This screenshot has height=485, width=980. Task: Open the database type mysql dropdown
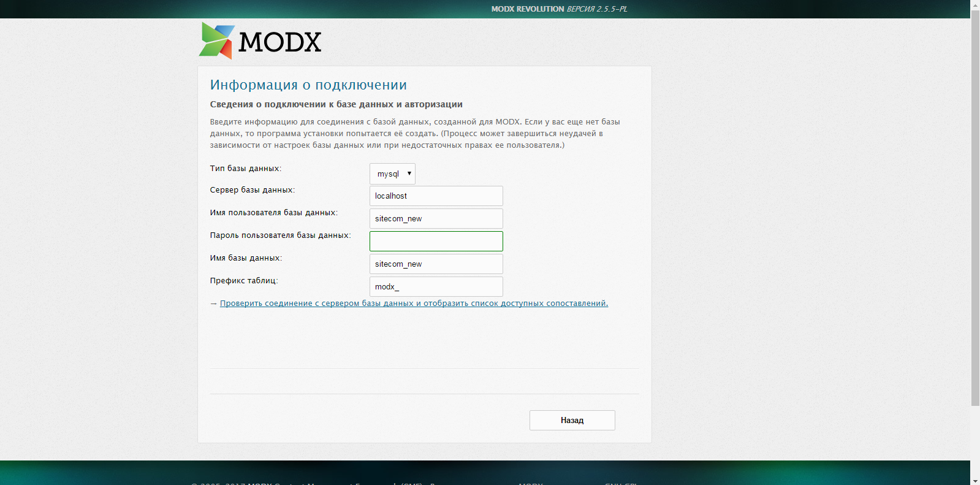click(x=392, y=174)
